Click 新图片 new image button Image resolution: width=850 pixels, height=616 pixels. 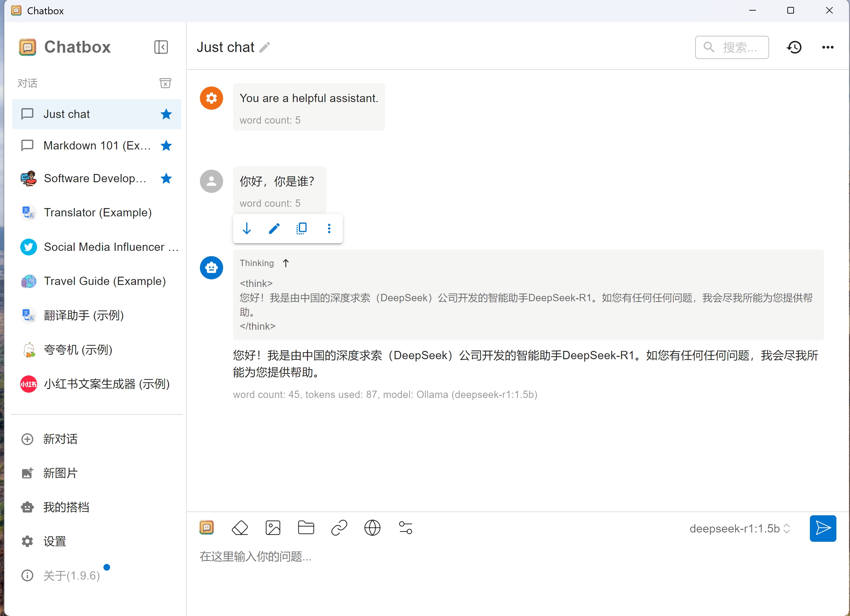(97, 473)
